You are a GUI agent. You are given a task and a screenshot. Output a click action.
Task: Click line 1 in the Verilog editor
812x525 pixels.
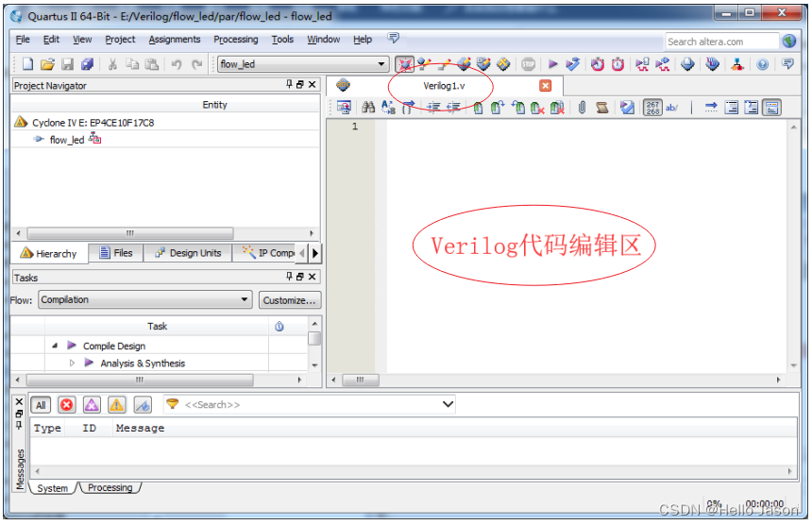coord(585,127)
